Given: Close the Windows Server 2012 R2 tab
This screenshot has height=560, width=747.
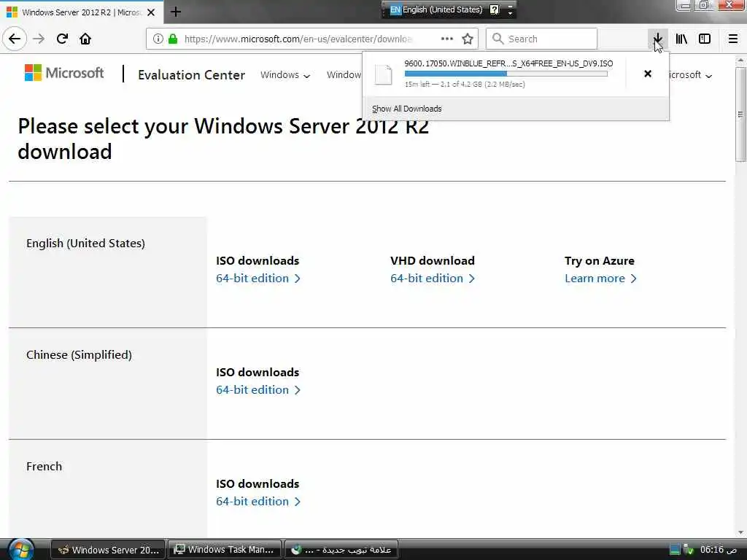Looking at the screenshot, I should click(151, 12).
